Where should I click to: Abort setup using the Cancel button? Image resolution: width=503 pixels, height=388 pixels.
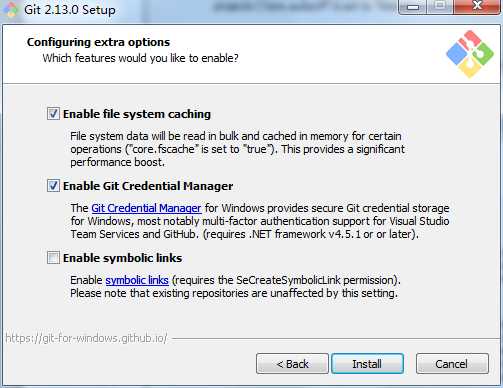coord(452,364)
